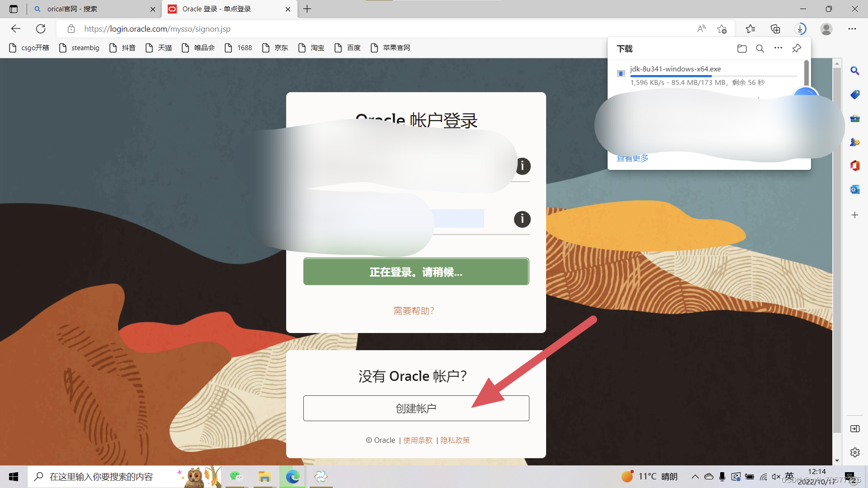The width and height of the screenshot is (868, 488).
Task: Open the tab actions menu icon
Action: point(14,9)
